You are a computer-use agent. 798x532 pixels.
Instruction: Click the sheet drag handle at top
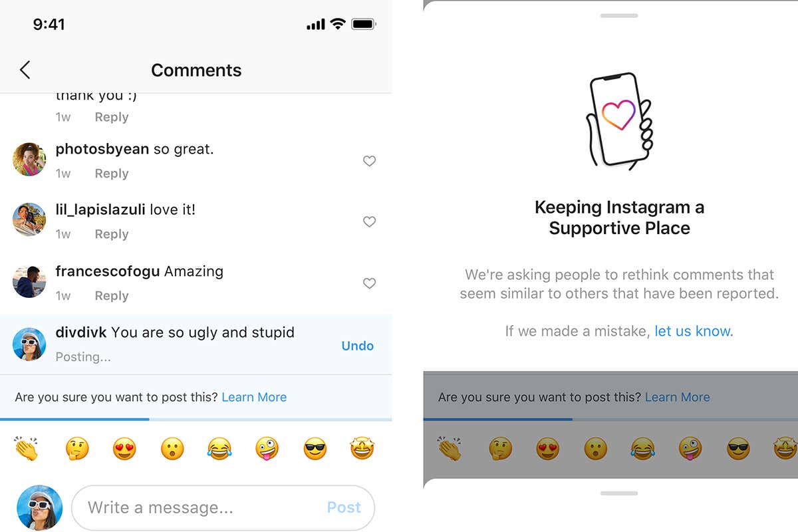pyautogui.click(x=619, y=15)
